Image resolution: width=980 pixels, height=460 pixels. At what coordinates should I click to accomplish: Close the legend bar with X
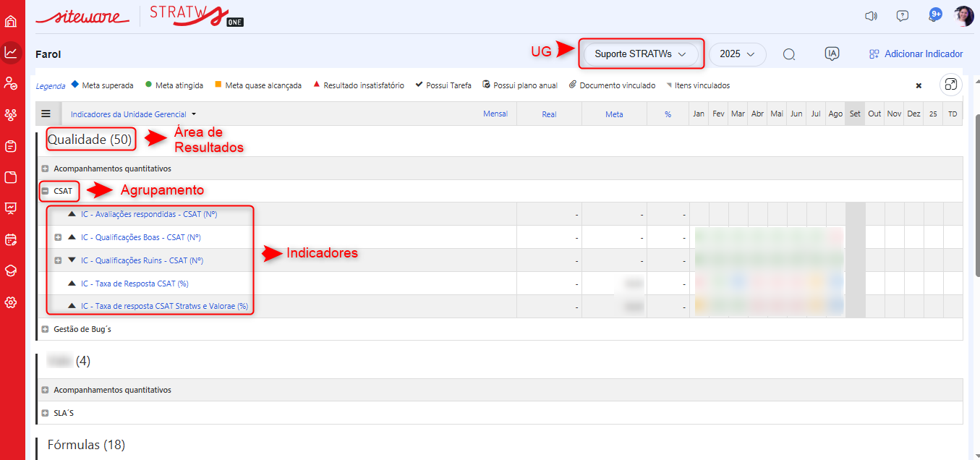coord(919,85)
